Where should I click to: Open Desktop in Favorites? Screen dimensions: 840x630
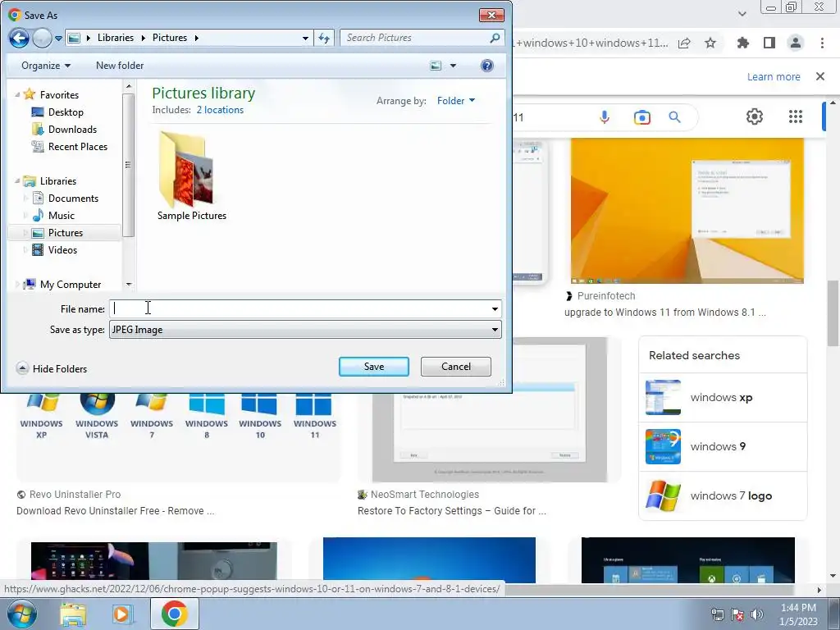pyautogui.click(x=66, y=112)
